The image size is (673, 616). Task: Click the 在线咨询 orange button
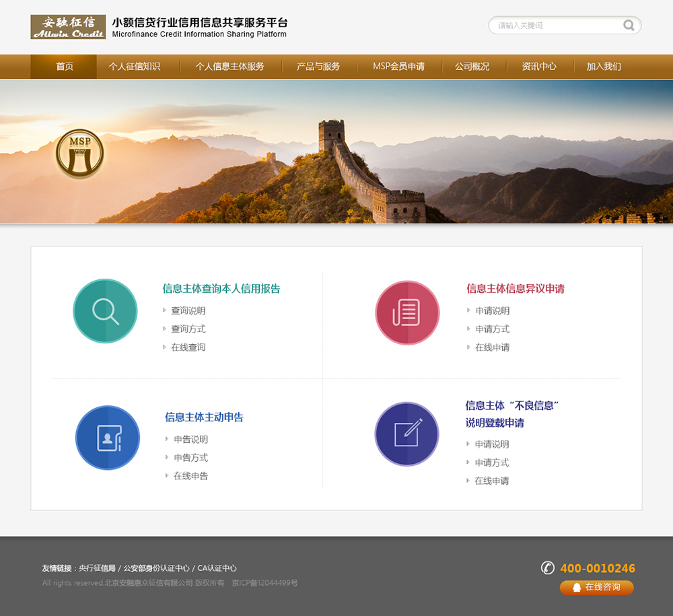(x=596, y=588)
